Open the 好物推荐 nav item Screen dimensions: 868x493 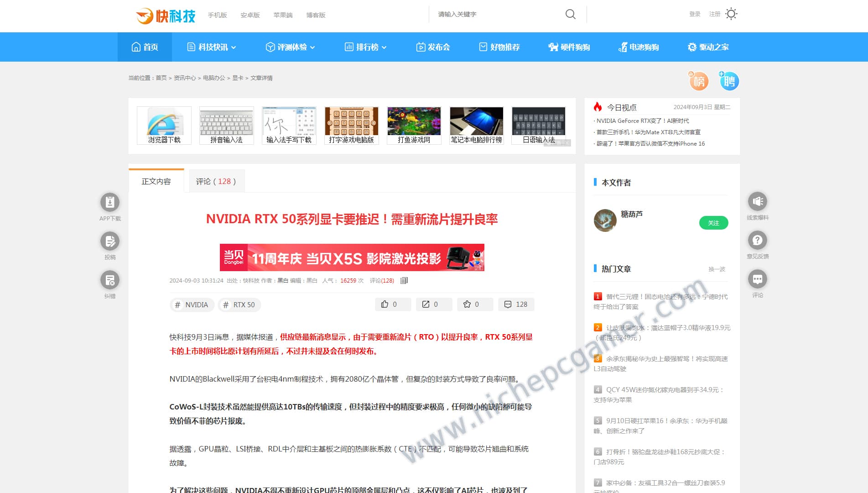click(x=499, y=47)
